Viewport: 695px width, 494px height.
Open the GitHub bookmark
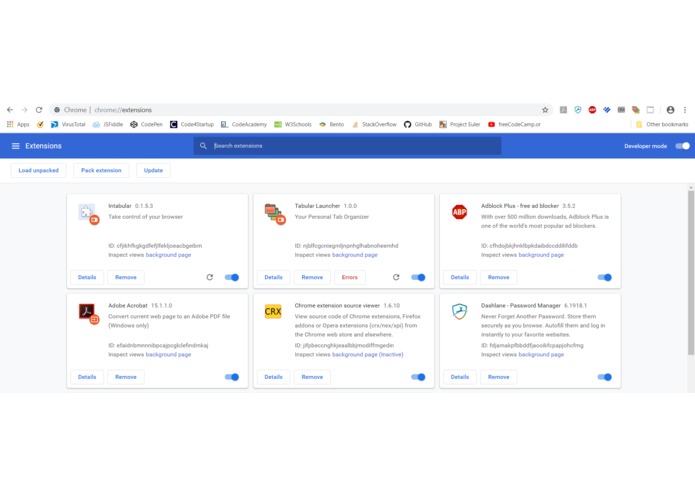point(418,124)
